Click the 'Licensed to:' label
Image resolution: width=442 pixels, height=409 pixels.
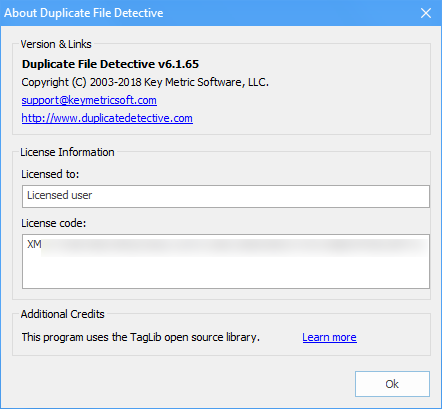[x=50, y=174]
